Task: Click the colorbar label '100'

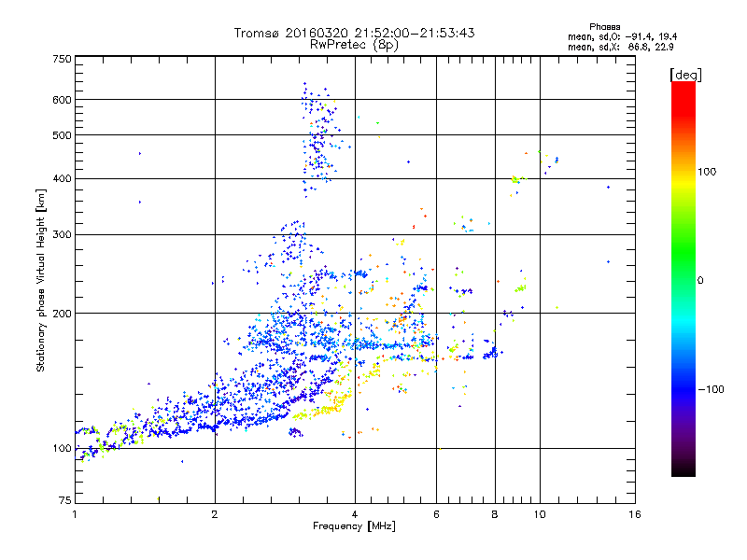Action: (707, 172)
